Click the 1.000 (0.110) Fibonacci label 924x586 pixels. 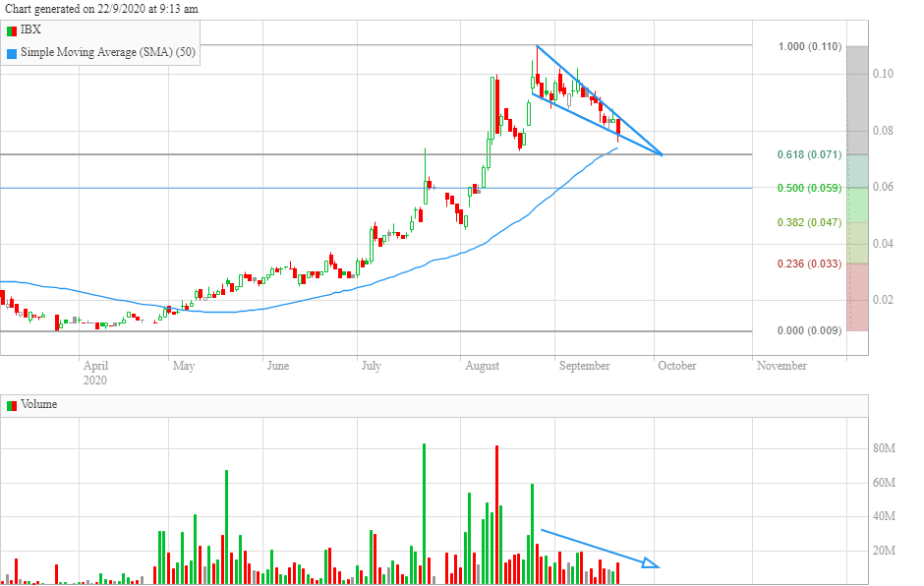pos(810,46)
